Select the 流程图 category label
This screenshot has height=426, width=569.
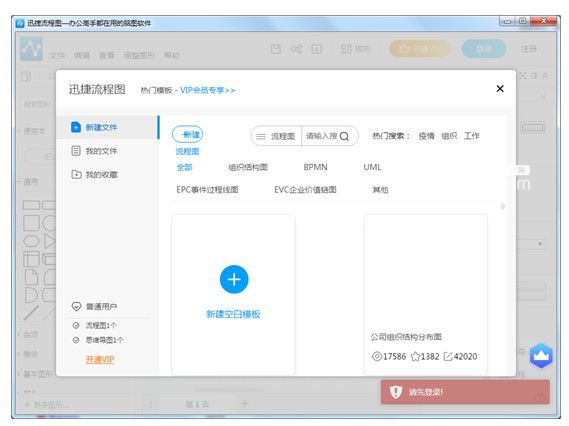click(x=188, y=151)
